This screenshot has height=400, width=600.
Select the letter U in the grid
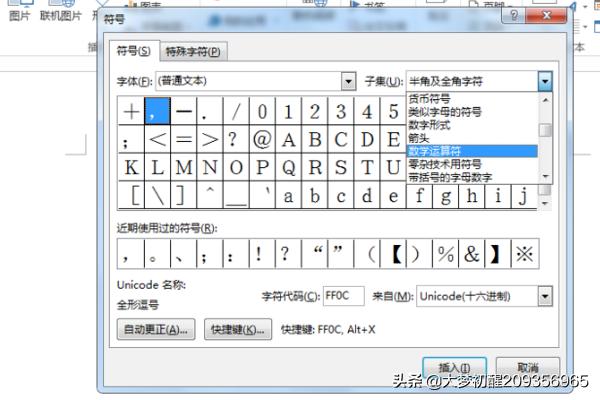click(393, 167)
